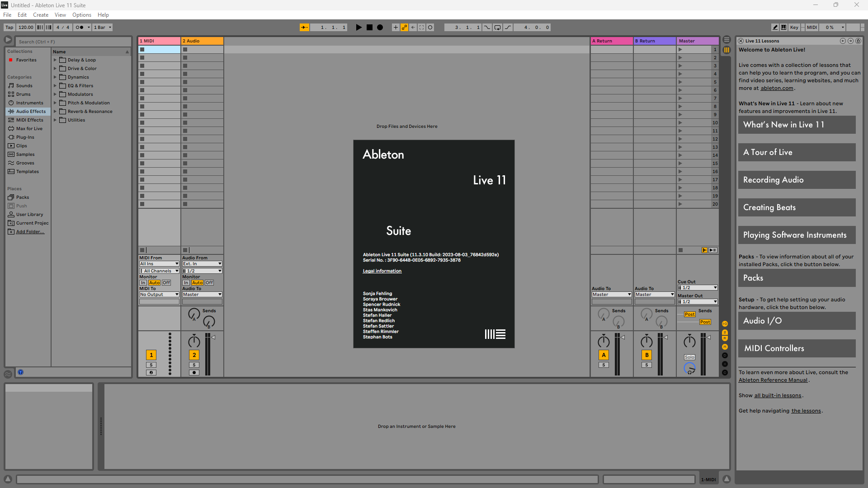Expand the Reverb & Resonance folder
This screenshot has height=488, width=868.
click(55, 111)
